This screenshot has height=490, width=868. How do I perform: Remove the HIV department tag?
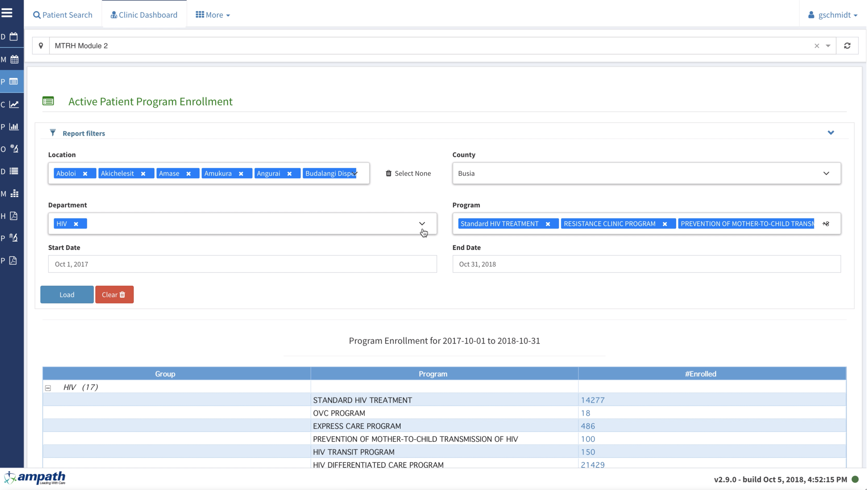tap(76, 224)
